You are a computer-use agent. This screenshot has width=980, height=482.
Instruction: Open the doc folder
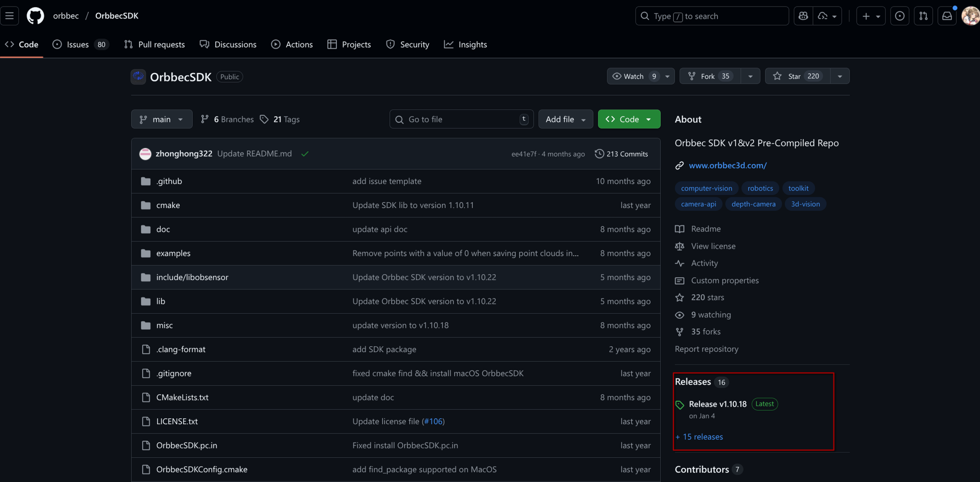click(163, 229)
